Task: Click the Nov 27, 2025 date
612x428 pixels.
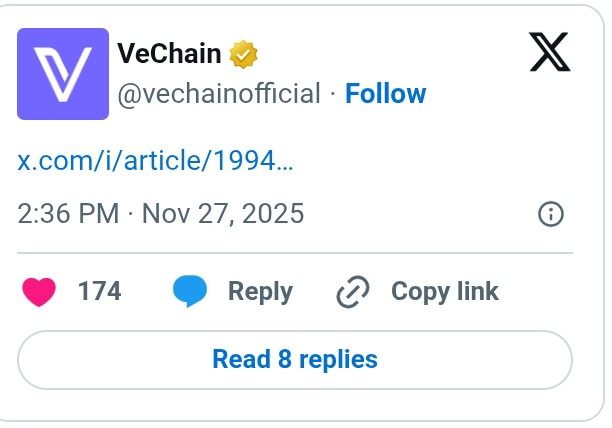Action: [222, 214]
